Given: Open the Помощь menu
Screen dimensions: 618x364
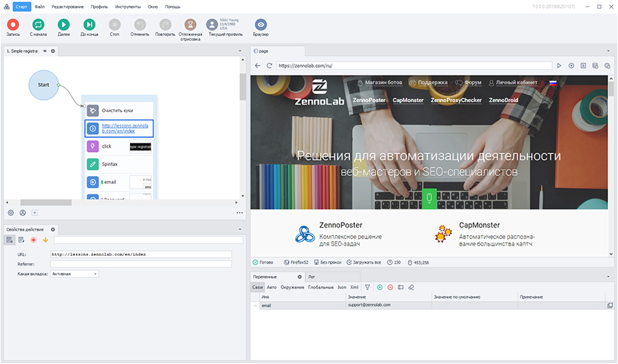Looking at the screenshot, I should tap(173, 6).
